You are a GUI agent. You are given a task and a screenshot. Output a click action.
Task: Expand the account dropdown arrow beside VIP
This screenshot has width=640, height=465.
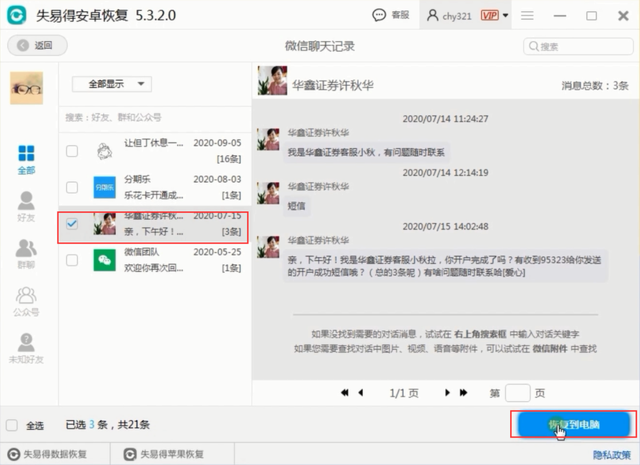click(505, 16)
